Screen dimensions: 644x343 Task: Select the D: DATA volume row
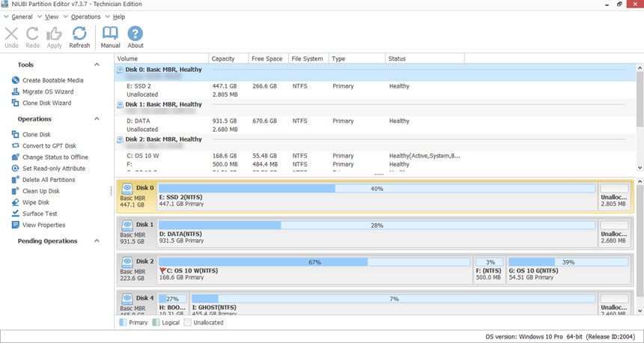[x=375, y=121]
